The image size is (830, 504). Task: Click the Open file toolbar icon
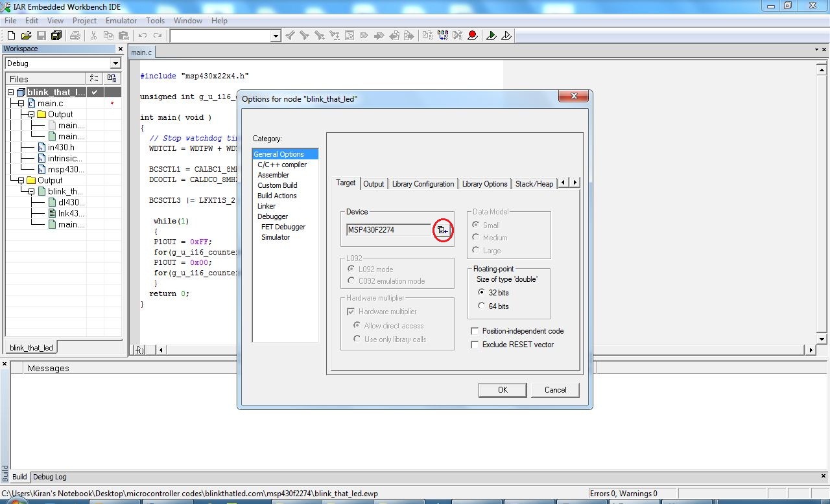(x=26, y=36)
